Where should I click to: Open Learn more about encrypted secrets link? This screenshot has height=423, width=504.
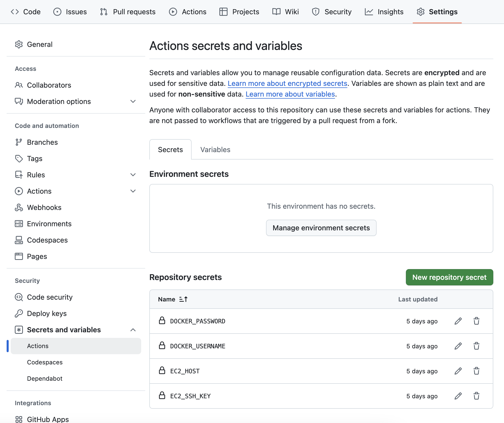click(x=287, y=83)
